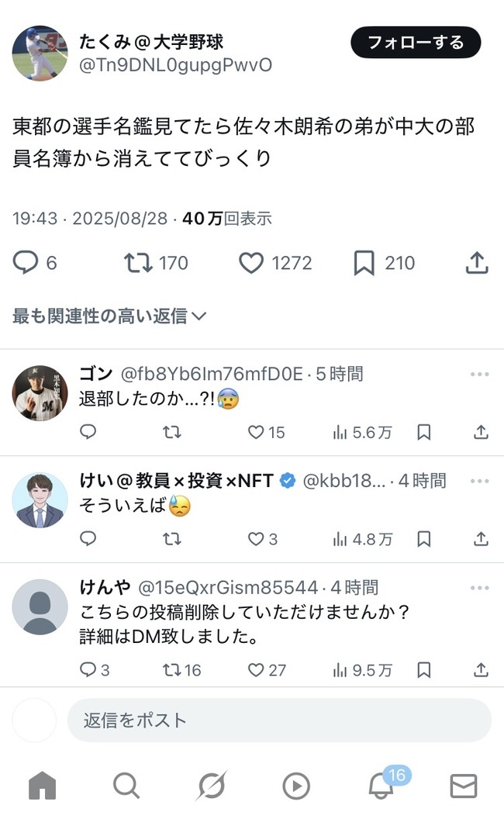Expand the 最も関連性の高い返信 sort dropdown

click(109, 316)
